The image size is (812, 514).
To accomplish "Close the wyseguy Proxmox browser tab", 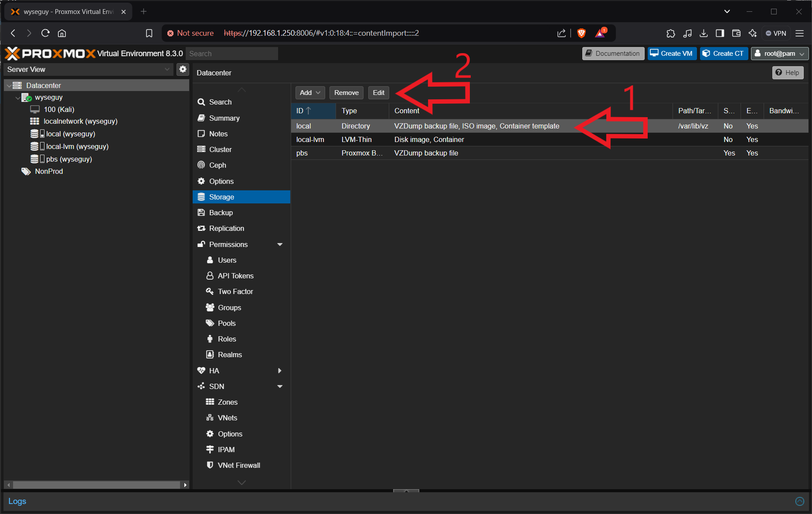I will click(x=123, y=12).
